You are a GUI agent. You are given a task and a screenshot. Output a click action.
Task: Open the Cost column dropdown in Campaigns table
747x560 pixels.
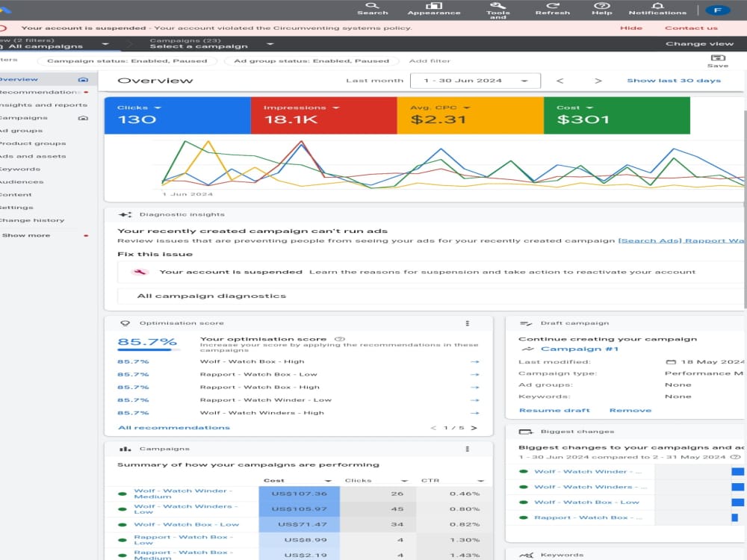[x=328, y=481]
